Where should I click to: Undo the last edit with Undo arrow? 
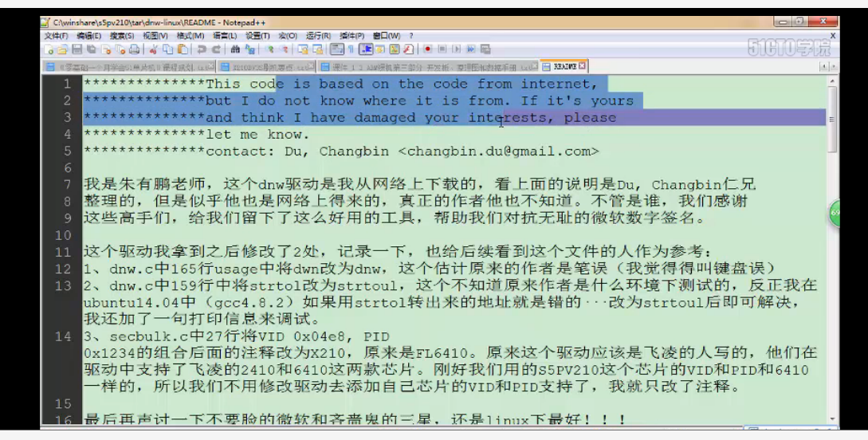(x=202, y=49)
